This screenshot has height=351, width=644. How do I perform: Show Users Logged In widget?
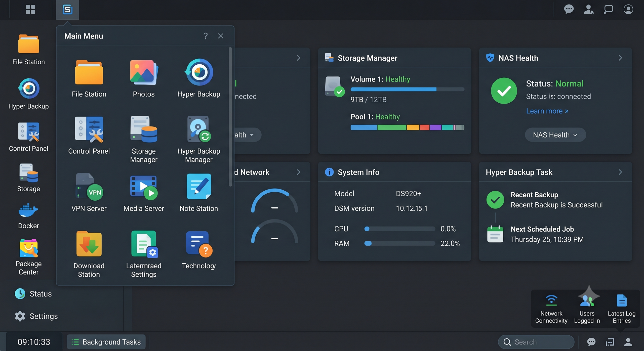pos(587,309)
